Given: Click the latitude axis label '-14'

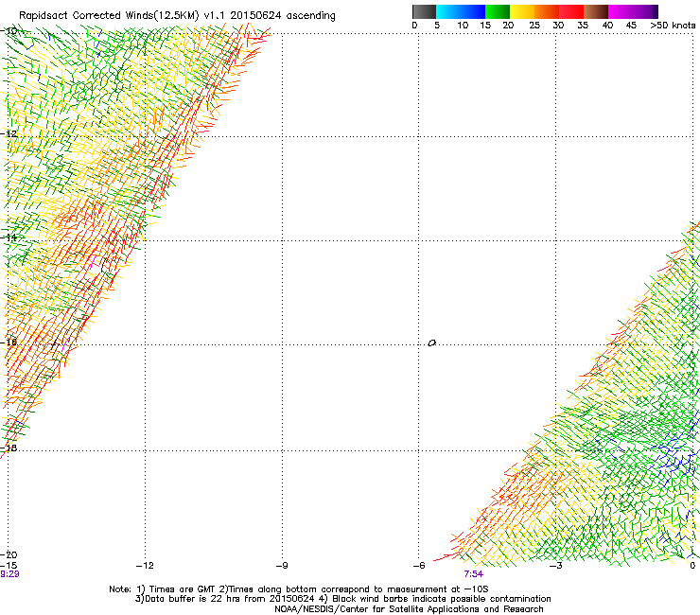Looking at the screenshot, I should (9, 237).
